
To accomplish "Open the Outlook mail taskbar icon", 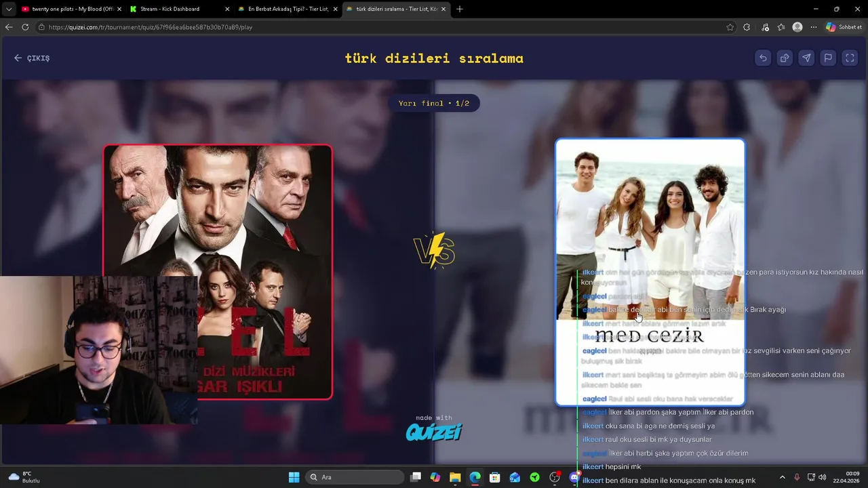I will pos(515,477).
